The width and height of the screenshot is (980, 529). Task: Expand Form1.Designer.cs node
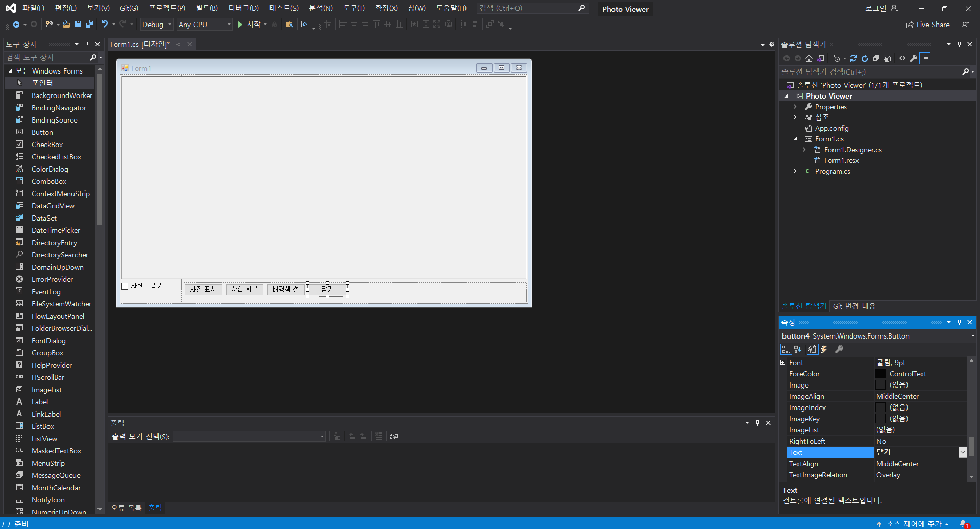pos(804,150)
